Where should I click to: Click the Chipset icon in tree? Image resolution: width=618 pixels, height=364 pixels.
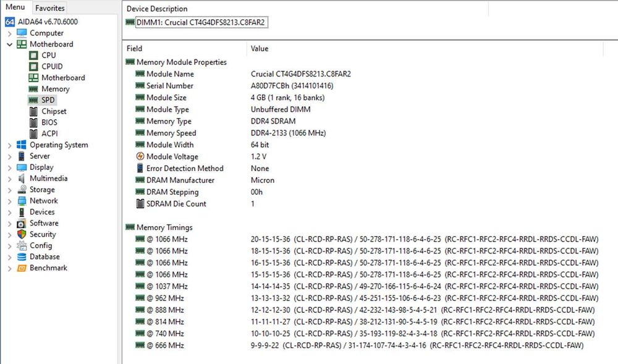click(33, 111)
